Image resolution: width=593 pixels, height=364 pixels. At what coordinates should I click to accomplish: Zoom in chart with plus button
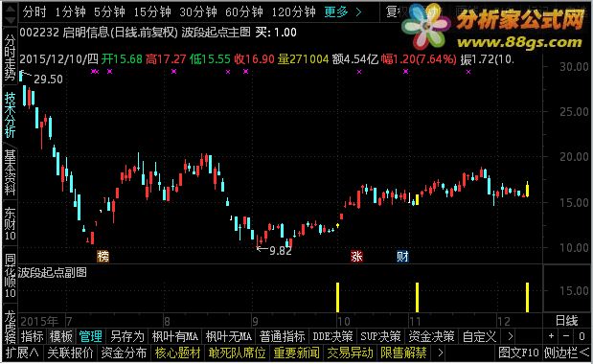tap(551, 336)
